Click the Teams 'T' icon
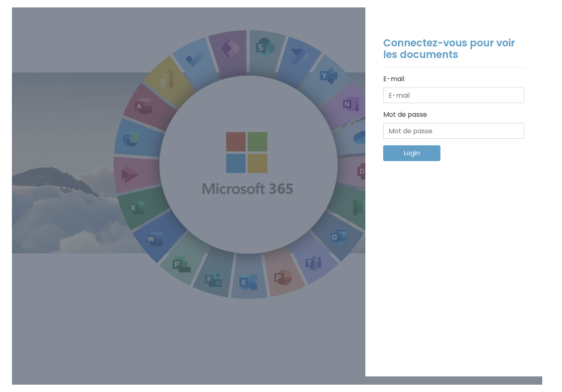The width and height of the screenshot is (562, 392). (314, 263)
